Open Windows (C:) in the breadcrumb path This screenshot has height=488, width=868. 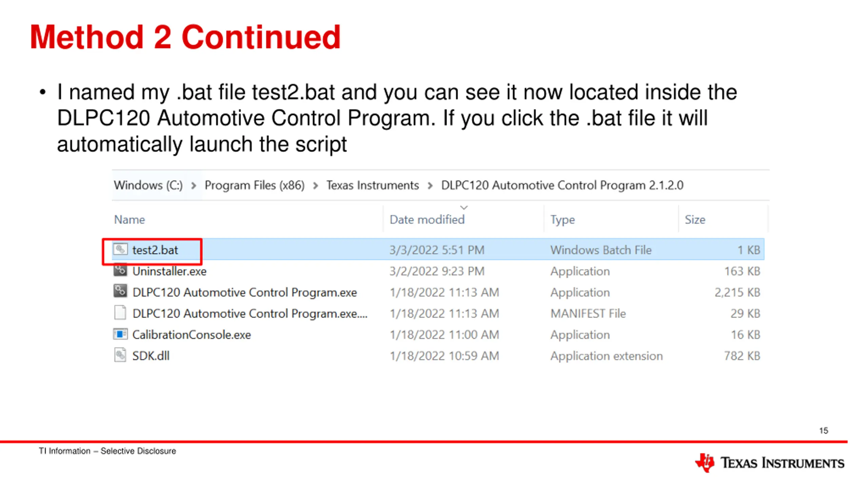pos(148,185)
